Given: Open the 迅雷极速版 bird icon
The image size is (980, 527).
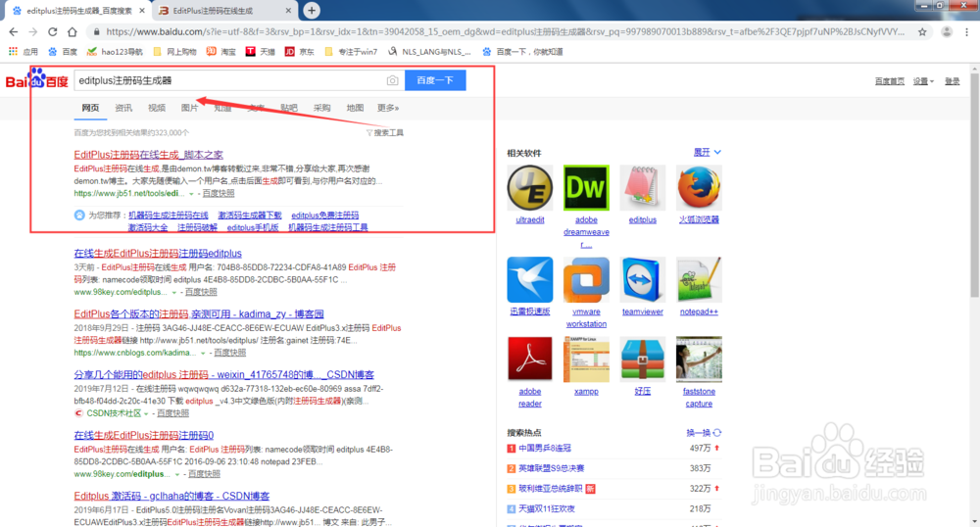Looking at the screenshot, I should (x=530, y=279).
